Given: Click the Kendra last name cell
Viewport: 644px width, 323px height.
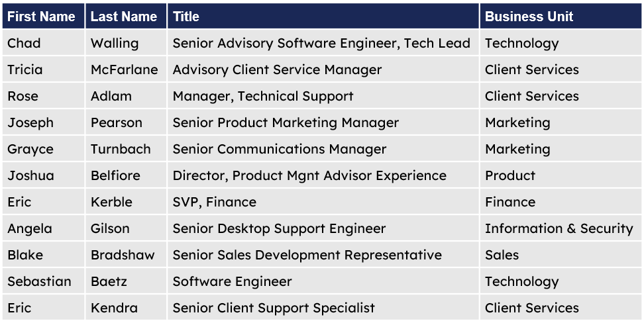Looking at the screenshot, I should click(126, 307).
